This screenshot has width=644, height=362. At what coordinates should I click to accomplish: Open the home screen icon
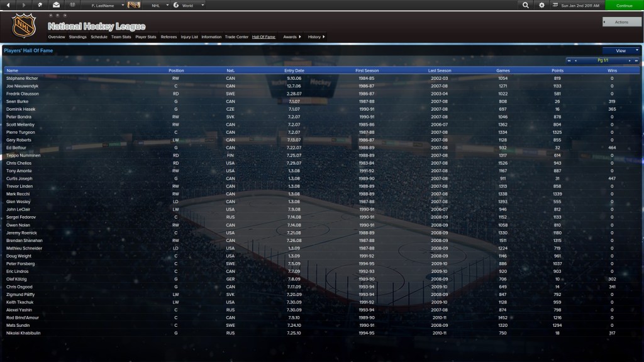(x=40, y=5)
